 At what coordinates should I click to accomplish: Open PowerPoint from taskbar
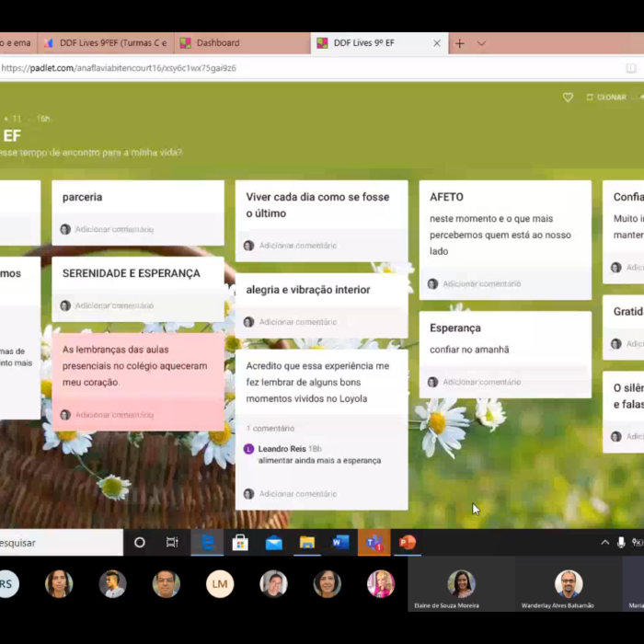click(407, 543)
